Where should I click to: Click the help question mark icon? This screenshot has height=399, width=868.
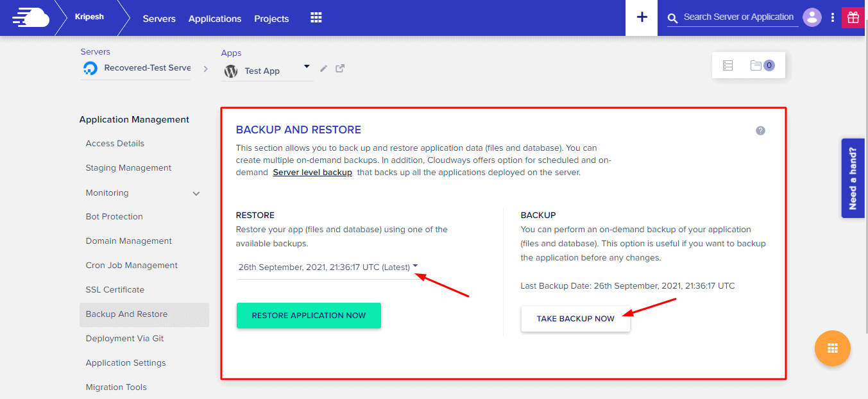[x=760, y=131]
